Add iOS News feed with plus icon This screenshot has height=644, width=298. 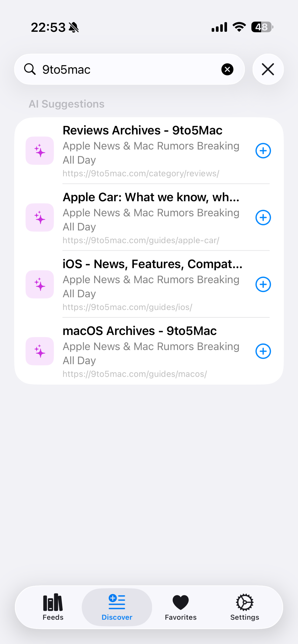[263, 284]
